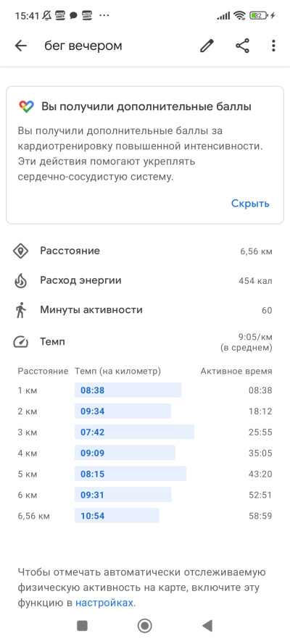This screenshot has width=290, height=644.
Task: Tap the Android back triangle button
Action: [207, 626]
